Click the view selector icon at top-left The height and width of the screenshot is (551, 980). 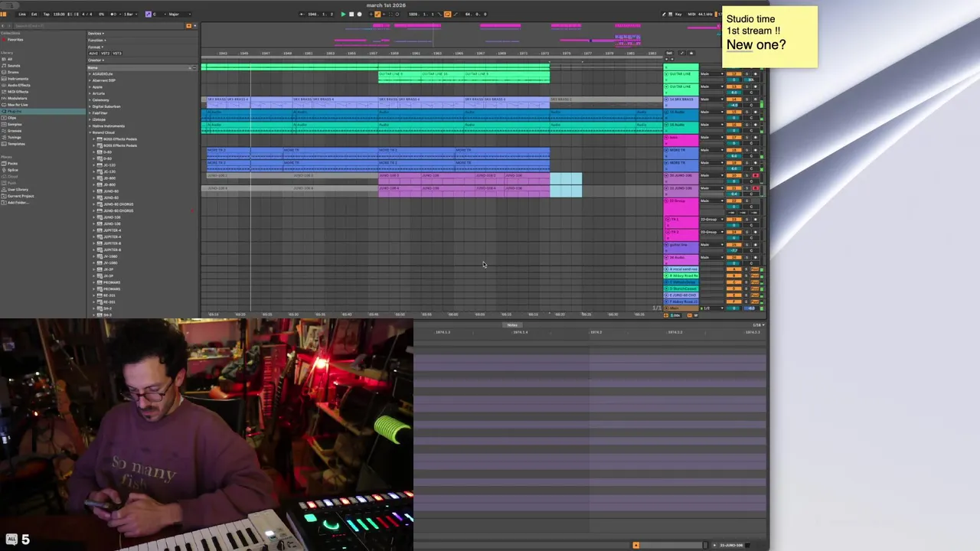point(4,14)
